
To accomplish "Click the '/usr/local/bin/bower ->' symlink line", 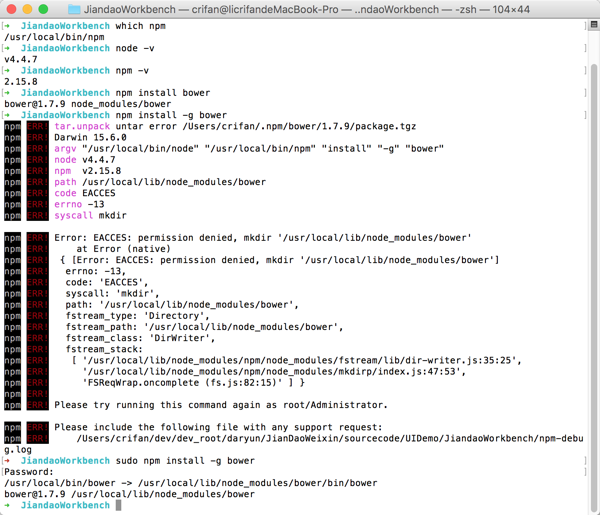I will click(x=191, y=483).
